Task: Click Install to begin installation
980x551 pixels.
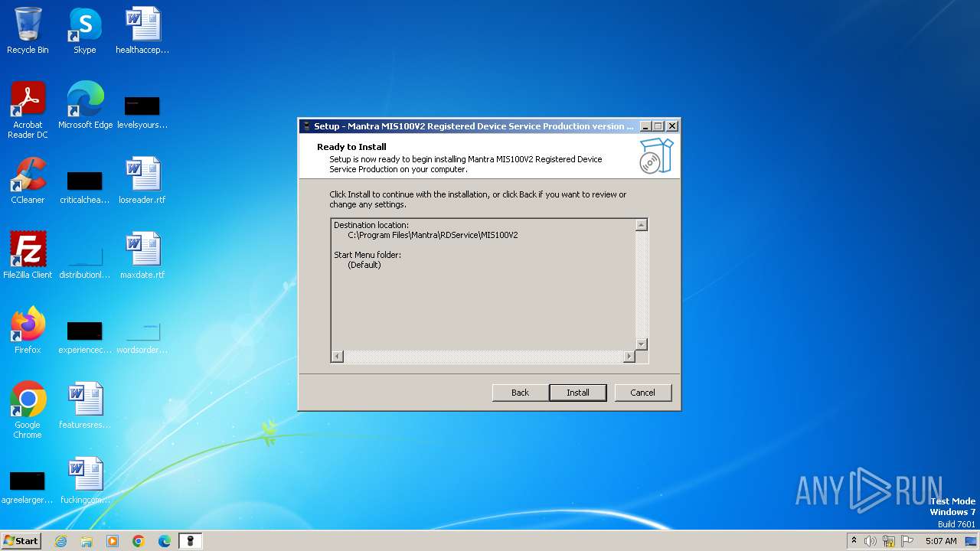Action: (578, 393)
